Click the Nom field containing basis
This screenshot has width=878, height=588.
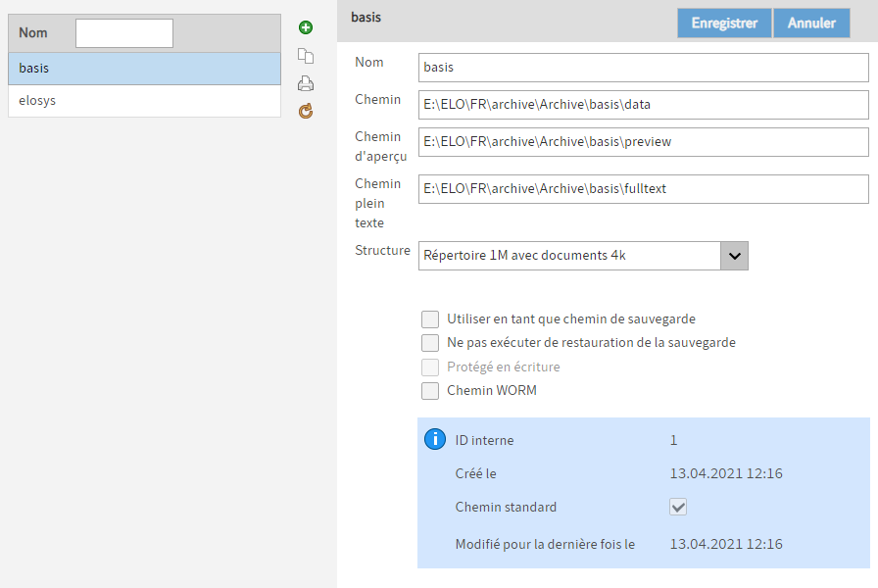[x=644, y=68]
